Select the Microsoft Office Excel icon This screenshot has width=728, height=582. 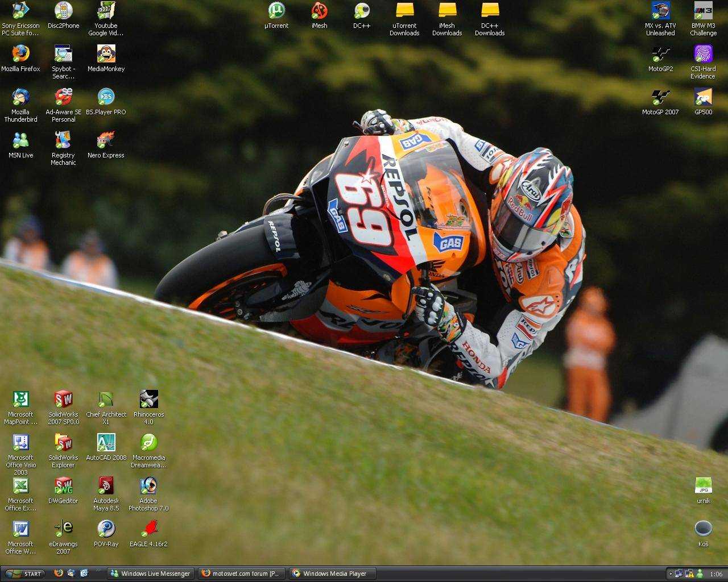point(20,494)
